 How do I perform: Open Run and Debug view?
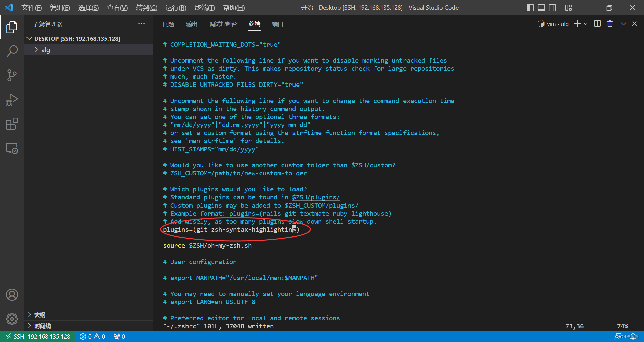point(12,100)
